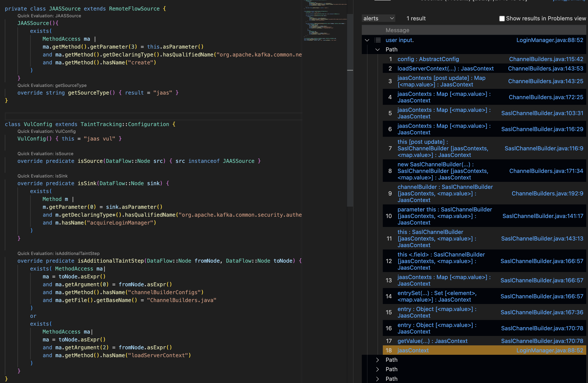The height and width of the screenshot is (383, 588).
Task: Select path step 14 'entrySet(...)'
Action: [437, 296]
